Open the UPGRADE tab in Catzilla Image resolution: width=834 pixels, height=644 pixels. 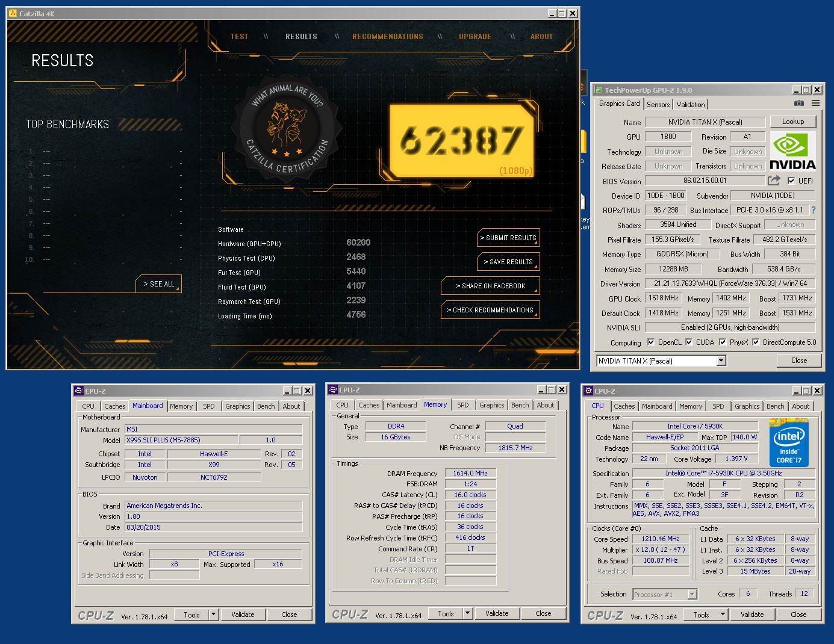(x=475, y=36)
